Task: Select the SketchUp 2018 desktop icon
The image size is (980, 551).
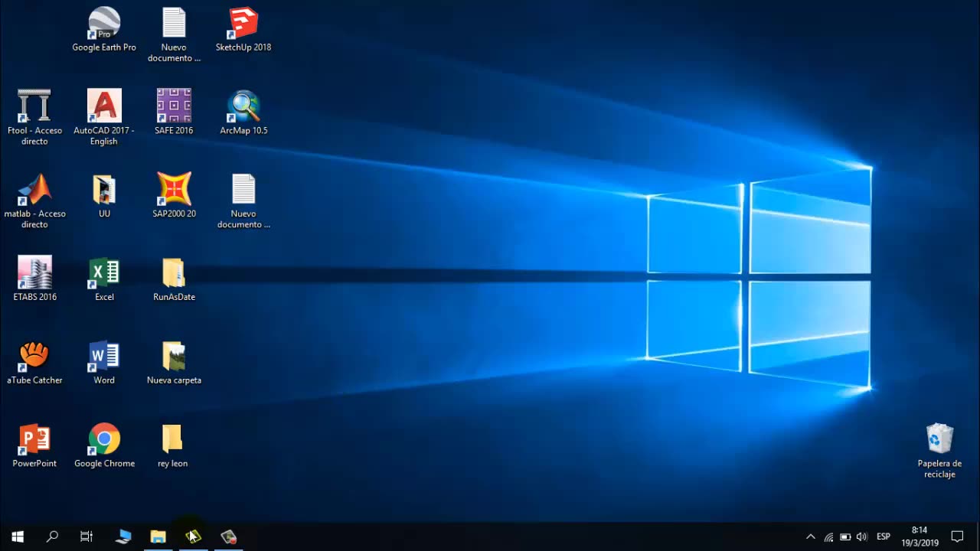Action: (243, 30)
